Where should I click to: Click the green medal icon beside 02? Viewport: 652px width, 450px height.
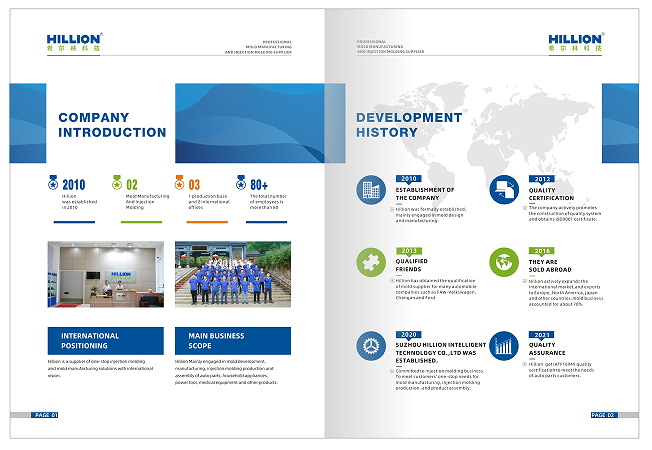click(x=117, y=184)
